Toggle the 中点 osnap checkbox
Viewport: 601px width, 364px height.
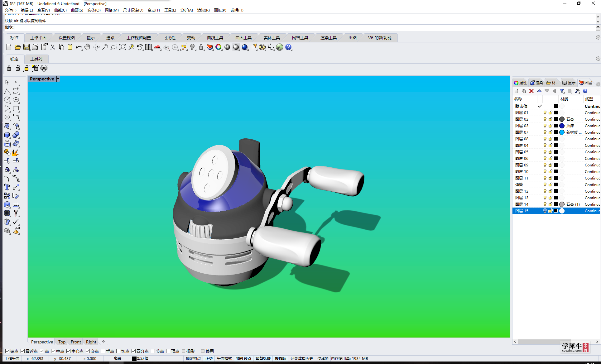(53, 351)
